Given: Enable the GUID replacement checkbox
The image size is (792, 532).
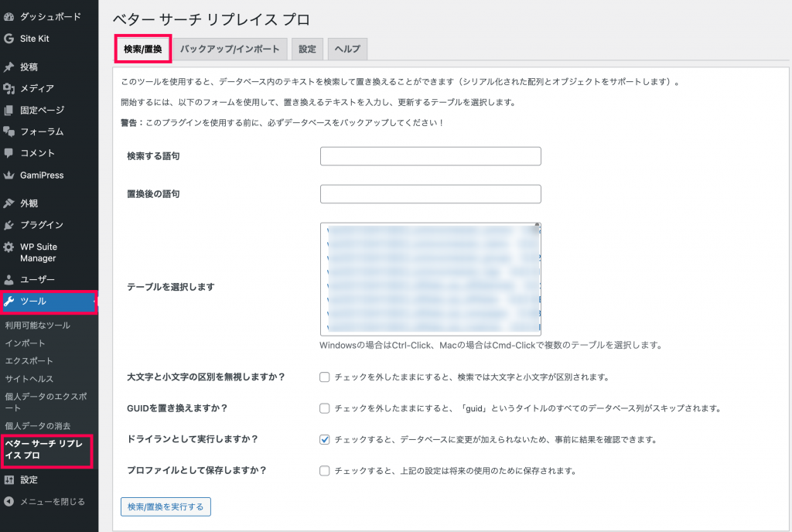Looking at the screenshot, I should click(324, 408).
